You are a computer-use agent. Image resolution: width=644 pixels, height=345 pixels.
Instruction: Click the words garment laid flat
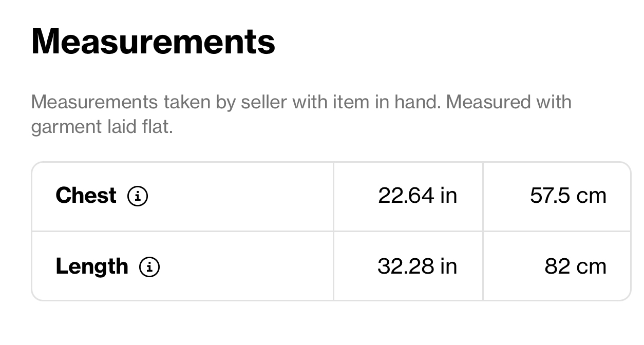(102, 126)
